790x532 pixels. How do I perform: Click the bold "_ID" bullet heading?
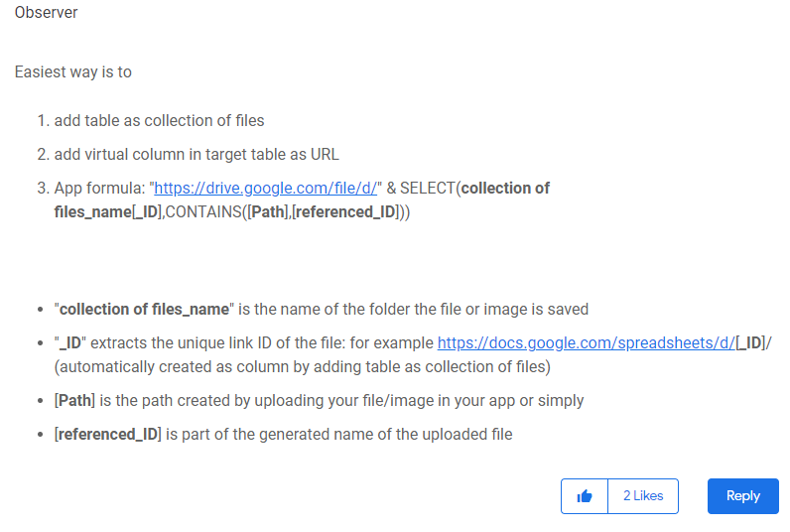[x=70, y=342]
